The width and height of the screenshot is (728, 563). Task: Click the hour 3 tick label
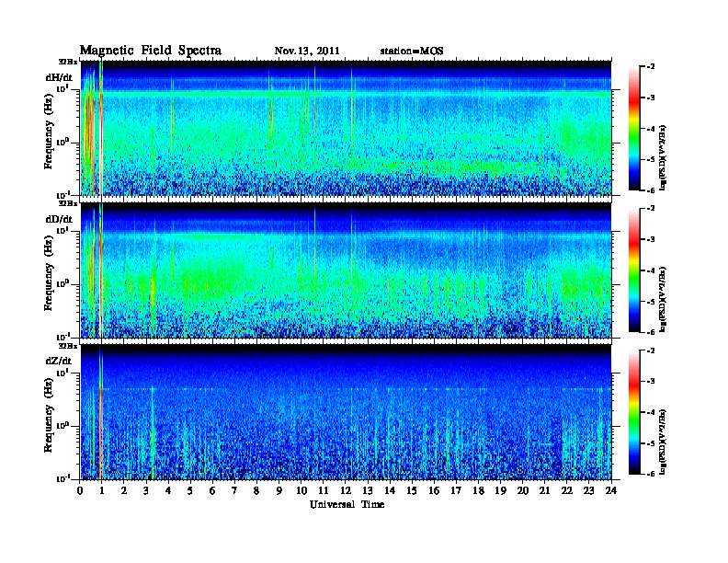click(146, 490)
